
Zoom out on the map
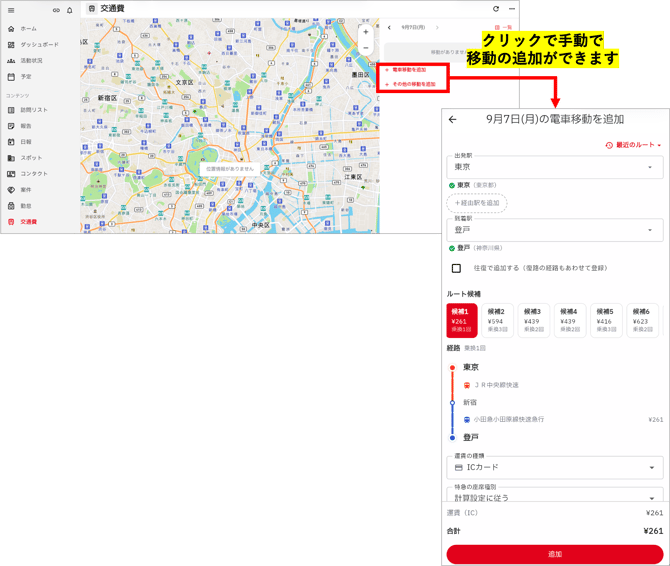(366, 48)
